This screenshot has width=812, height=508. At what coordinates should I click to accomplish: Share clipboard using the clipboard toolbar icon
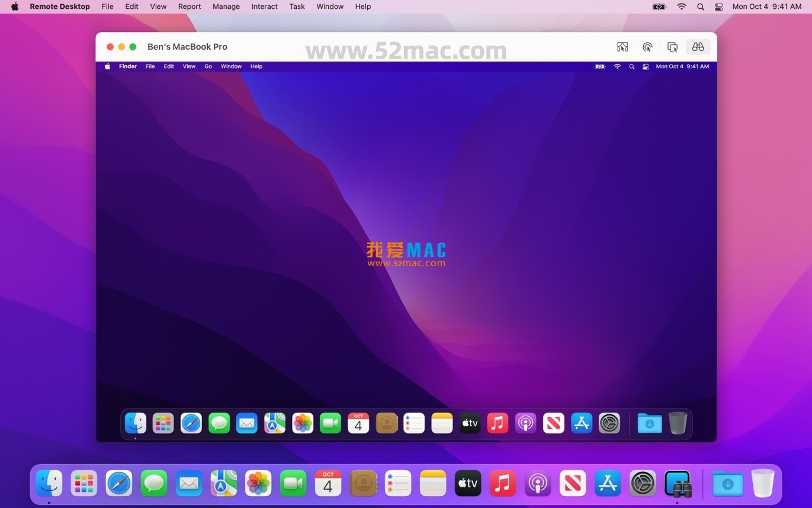tap(672, 47)
